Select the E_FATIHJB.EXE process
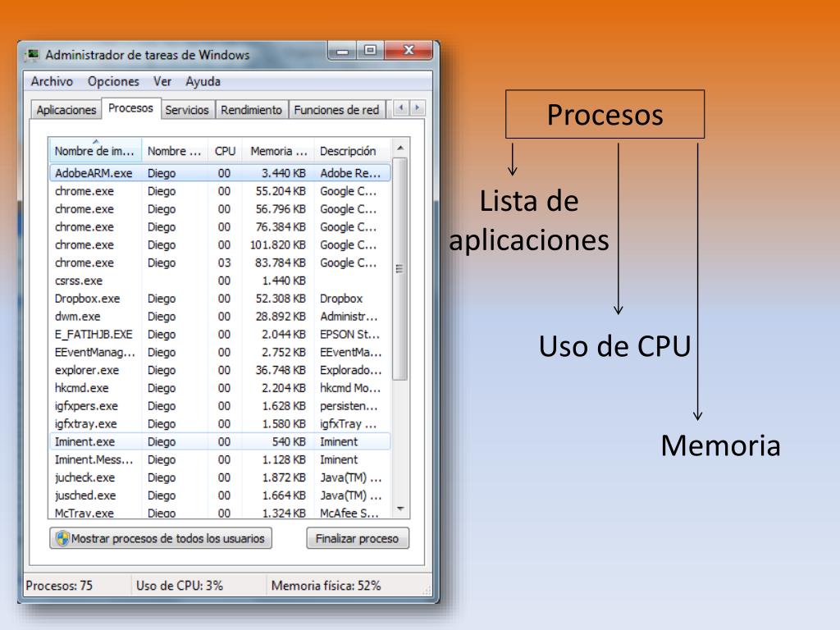Image resolution: width=840 pixels, height=630 pixels. (220, 335)
